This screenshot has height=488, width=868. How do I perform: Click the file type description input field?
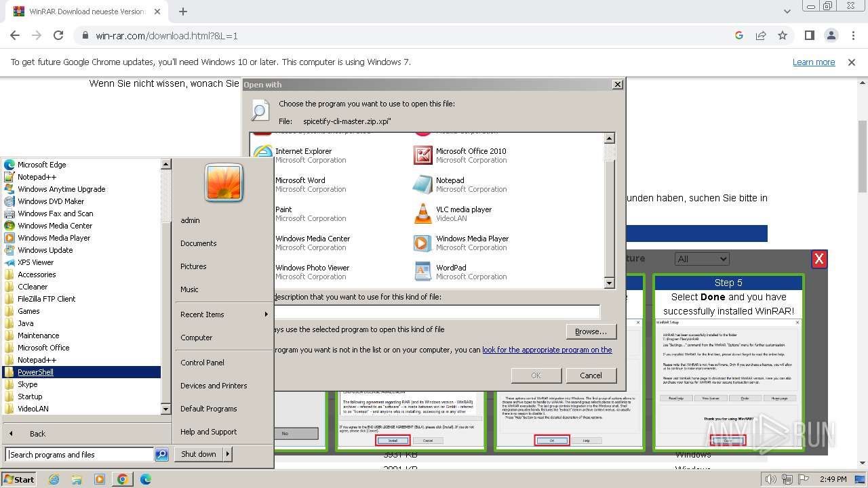[x=437, y=312]
